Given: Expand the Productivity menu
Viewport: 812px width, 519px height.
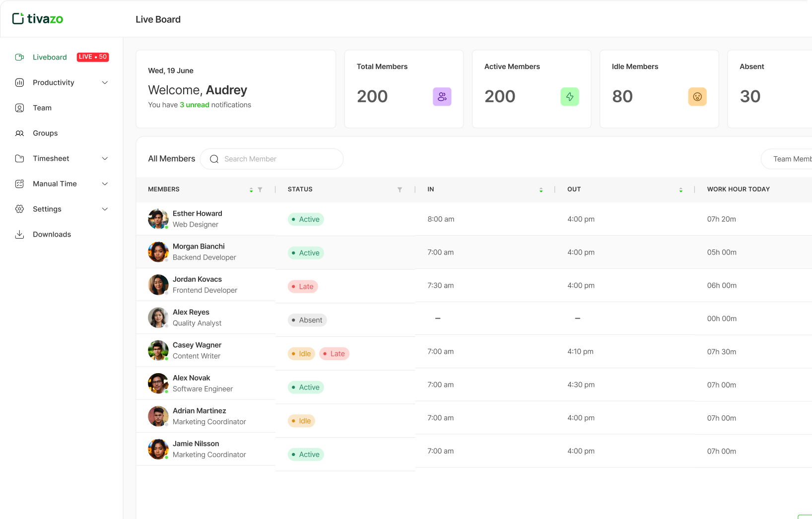Looking at the screenshot, I should (x=105, y=82).
